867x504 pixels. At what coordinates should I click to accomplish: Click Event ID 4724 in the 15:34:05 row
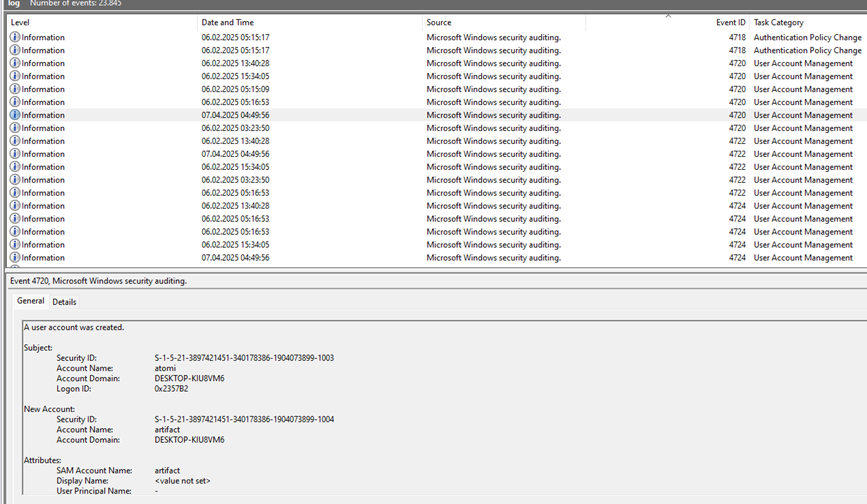tap(737, 245)
